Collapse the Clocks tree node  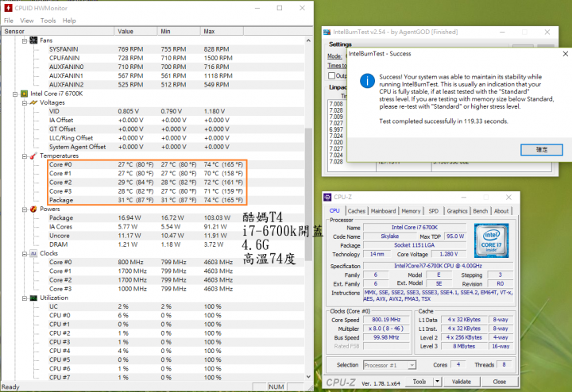tap(25, 254)
